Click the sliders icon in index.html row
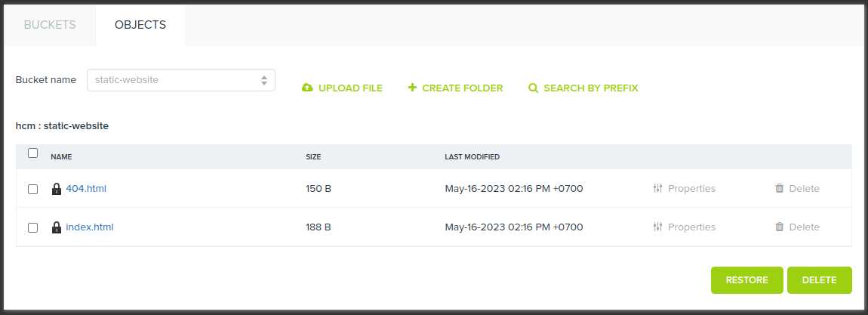 tap(657, 227)
